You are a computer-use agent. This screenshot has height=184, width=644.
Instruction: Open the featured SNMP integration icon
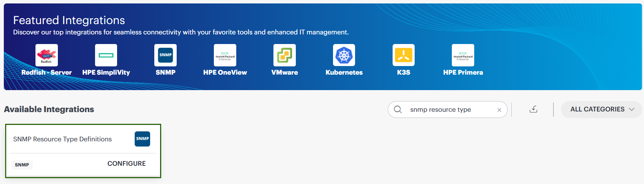click(x=165, y=55)
